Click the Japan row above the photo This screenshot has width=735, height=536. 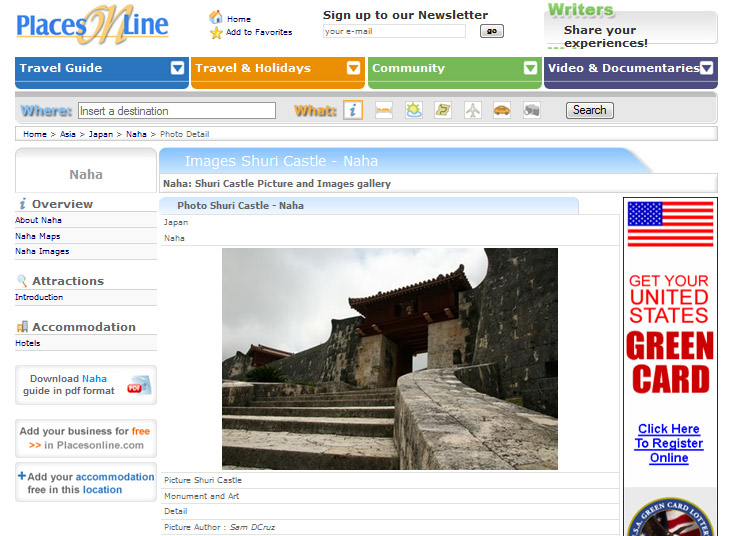tap(390, 222)
